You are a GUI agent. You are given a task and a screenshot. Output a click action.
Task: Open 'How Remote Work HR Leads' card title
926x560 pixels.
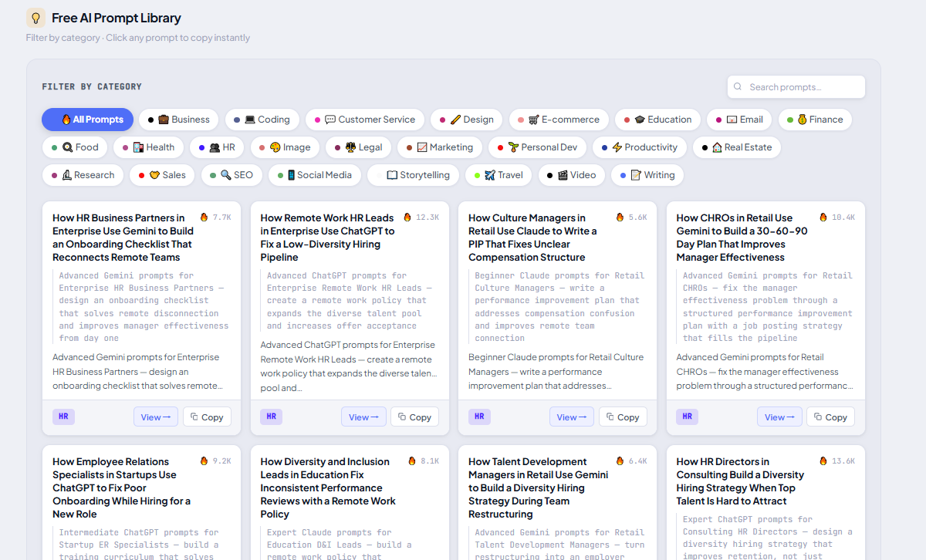click(328, 238)
